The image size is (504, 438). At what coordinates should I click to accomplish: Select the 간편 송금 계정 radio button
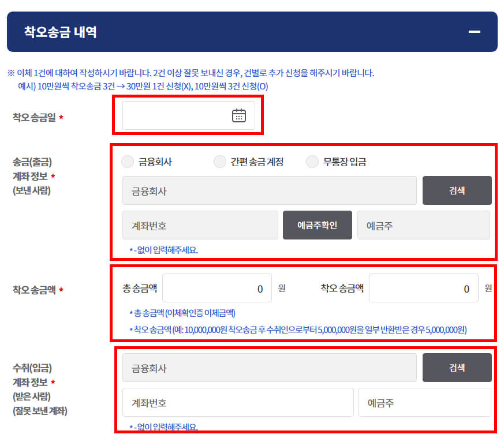tap(220, 162)
